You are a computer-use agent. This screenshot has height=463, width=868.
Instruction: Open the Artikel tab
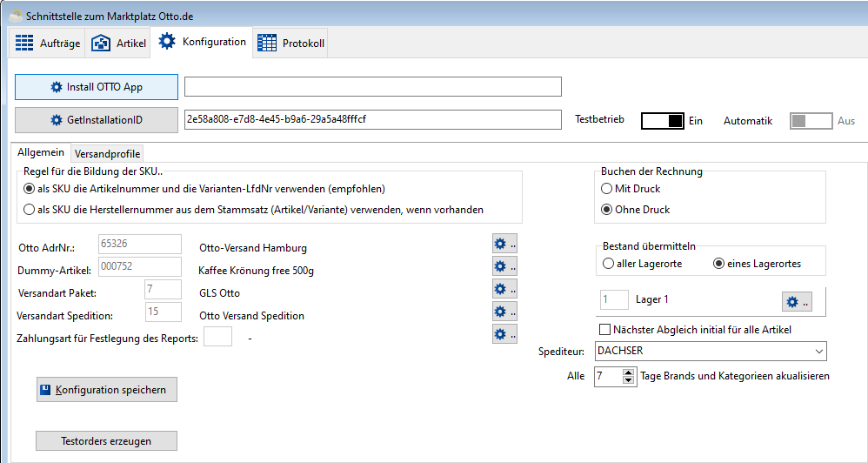click(x=119, y=44)
